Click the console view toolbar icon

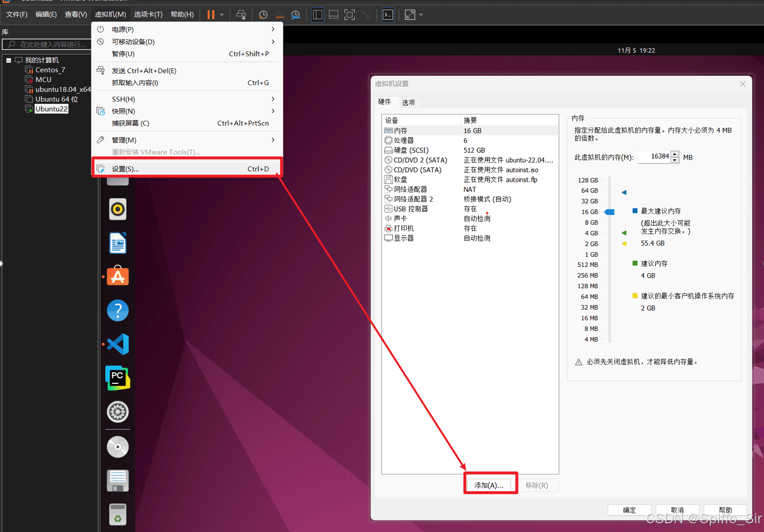click(388, 15)
